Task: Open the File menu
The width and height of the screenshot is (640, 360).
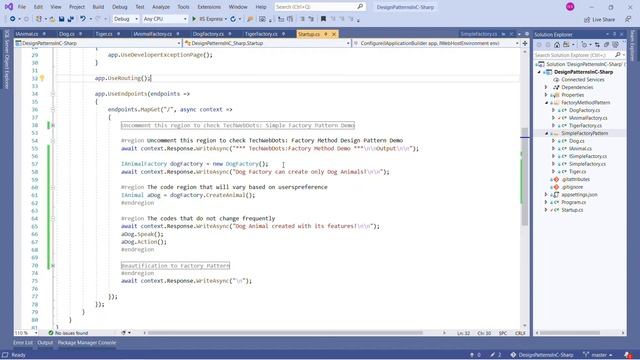Action: click(22, 7)
